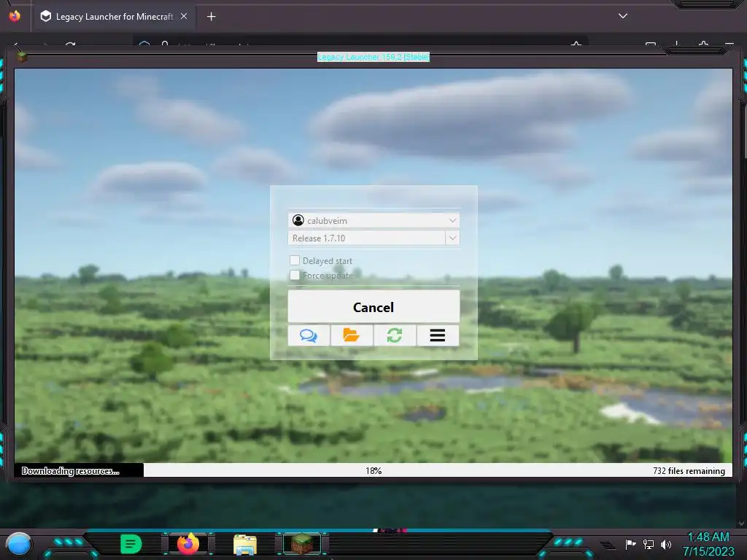Screen dimensions: 747x560
Task: Click the 1:48 AM clock
Action: click(708, 537)
